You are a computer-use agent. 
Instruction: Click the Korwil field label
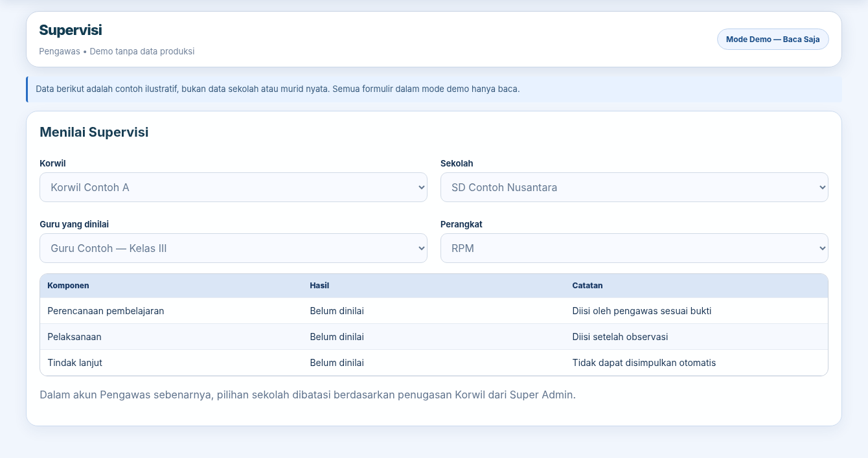52,163
